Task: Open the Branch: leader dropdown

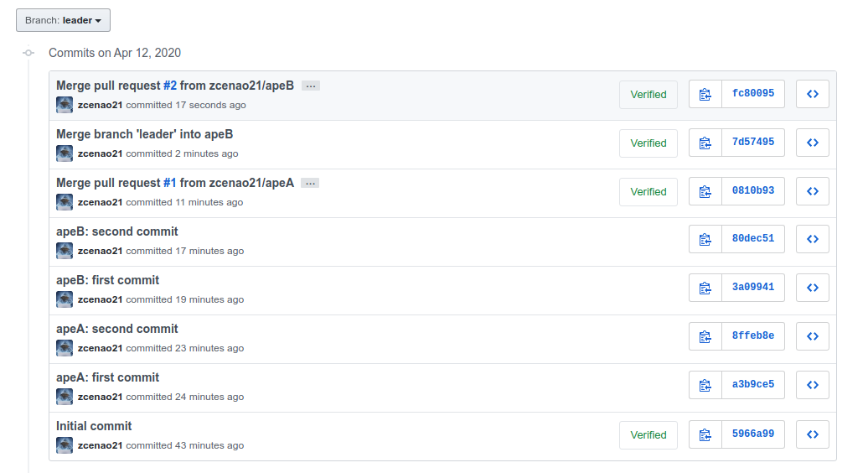Action: point(63,20)
